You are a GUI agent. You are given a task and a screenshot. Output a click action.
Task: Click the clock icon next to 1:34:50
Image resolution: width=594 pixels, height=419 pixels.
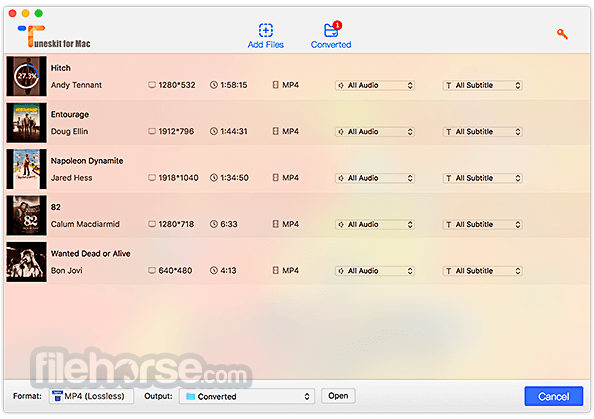(214, 178)
